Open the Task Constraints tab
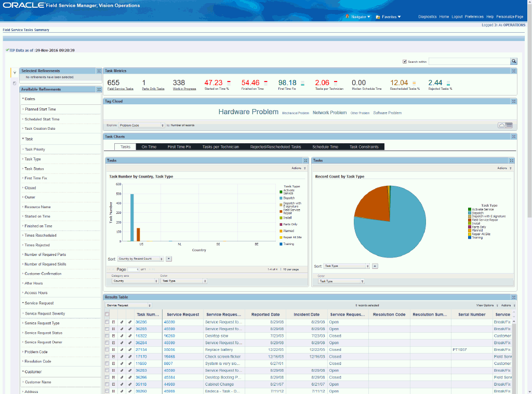This screenshot has width=532, height=394. coord(364,147)
